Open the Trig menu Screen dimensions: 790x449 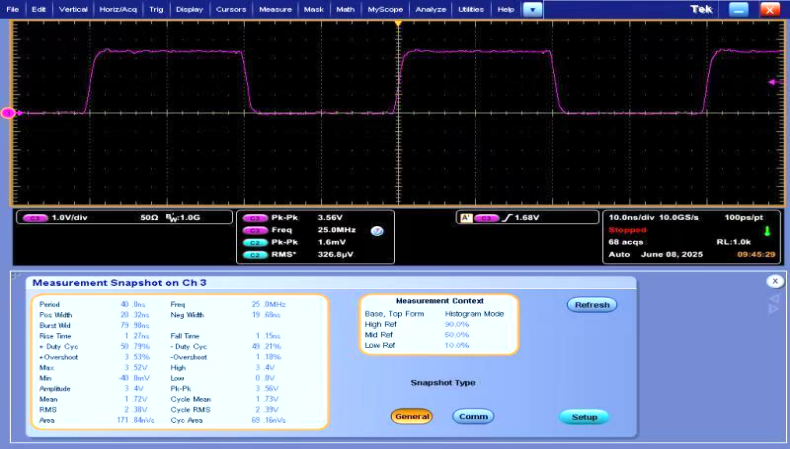[x=156, y=9]
